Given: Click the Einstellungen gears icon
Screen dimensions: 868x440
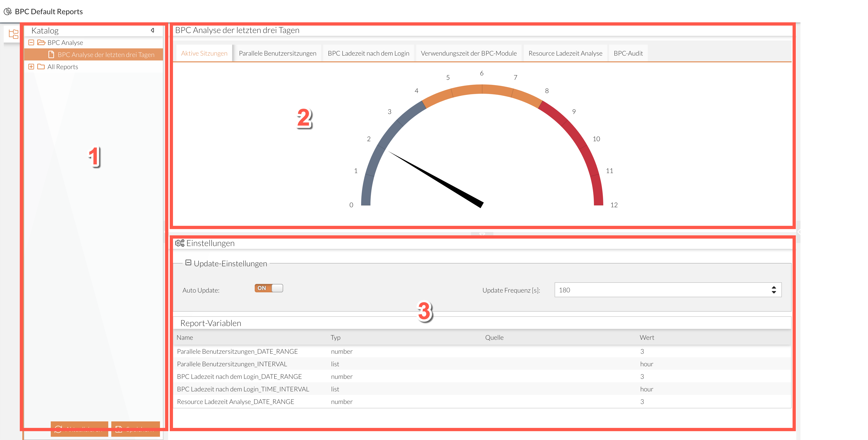Looking at the screenshot, I should [180, 243].
